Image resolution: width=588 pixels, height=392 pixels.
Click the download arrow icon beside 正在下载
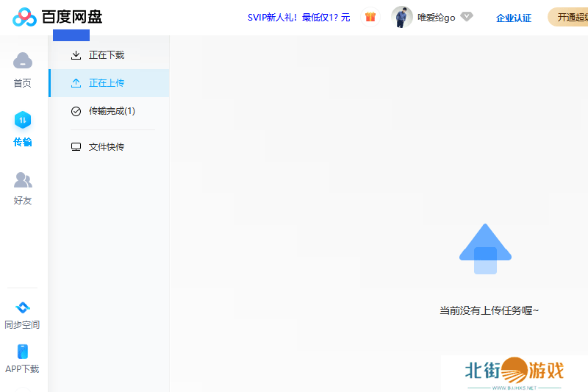76,55
